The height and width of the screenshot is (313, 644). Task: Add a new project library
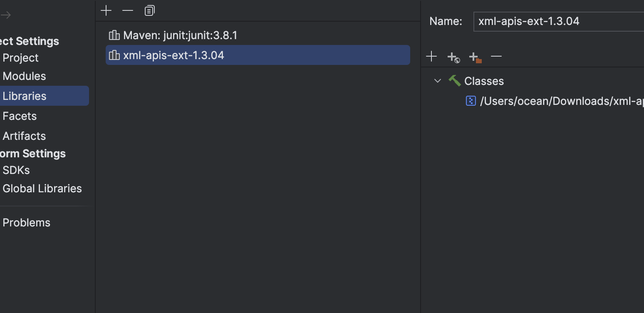[106, 10]
